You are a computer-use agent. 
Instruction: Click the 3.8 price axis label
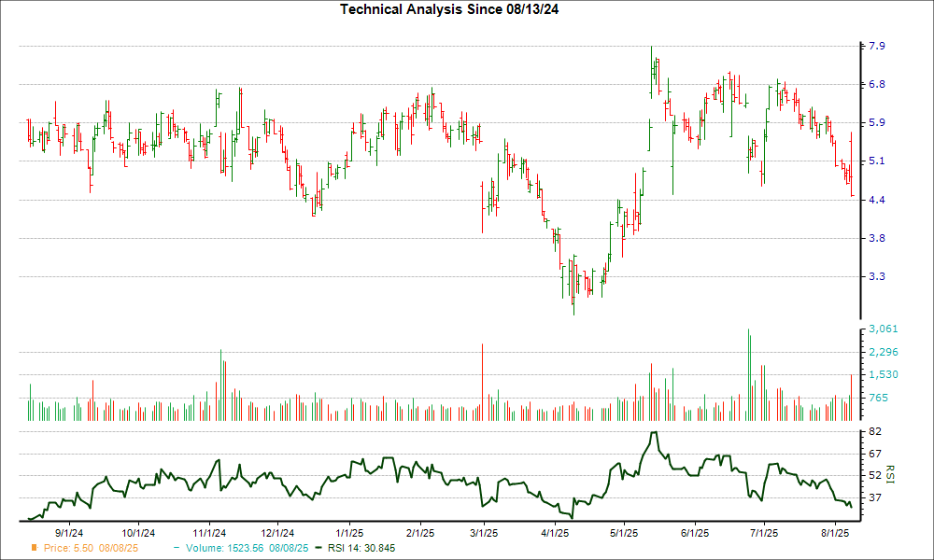coord(877,238)
